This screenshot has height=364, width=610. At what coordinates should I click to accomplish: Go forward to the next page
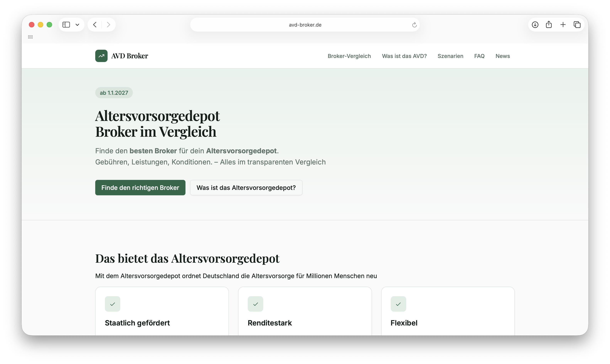pyautogui.click(x=108, y=25)
